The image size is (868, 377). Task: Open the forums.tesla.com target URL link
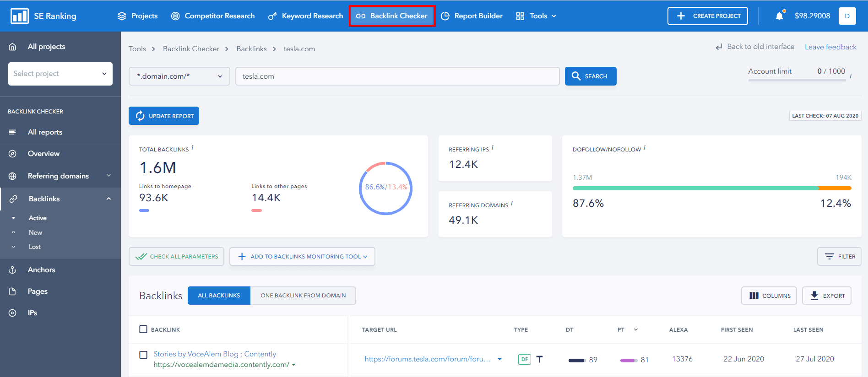pos(427,359)
